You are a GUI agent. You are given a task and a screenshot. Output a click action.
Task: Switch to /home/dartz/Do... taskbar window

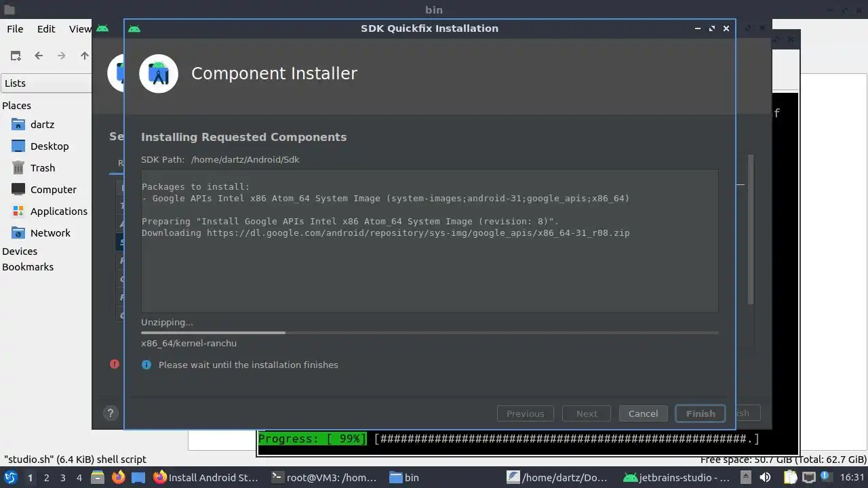click(x=560, y=477)
